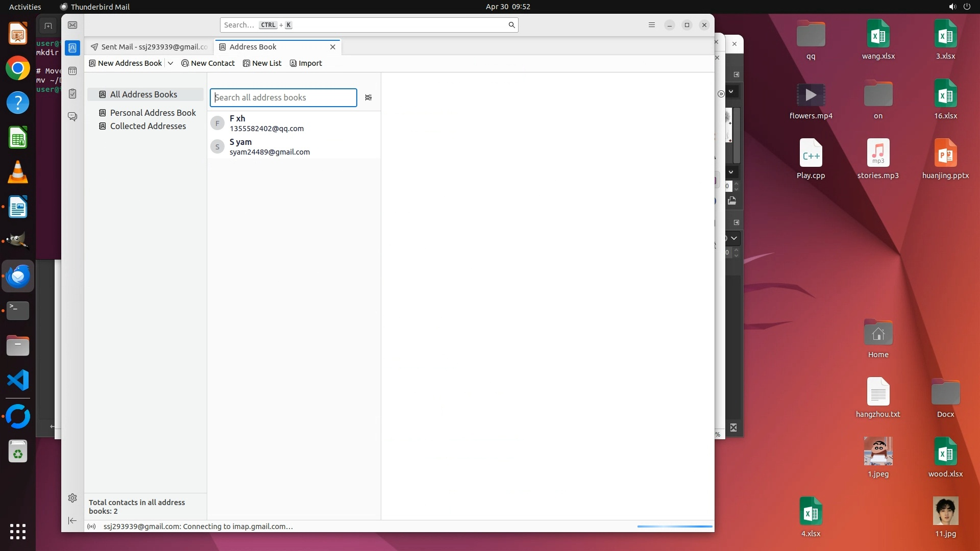
Task: Open the contact list display options icon
Action: point(369,97)
